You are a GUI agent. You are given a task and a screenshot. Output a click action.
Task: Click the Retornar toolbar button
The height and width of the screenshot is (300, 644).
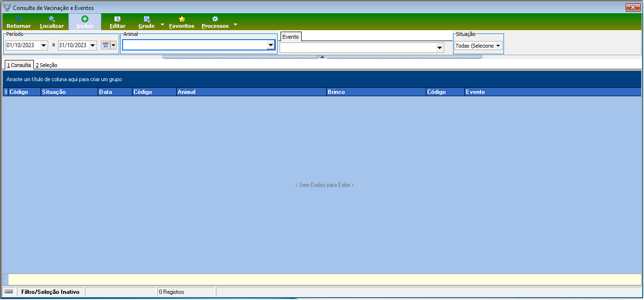click(19, 22)
